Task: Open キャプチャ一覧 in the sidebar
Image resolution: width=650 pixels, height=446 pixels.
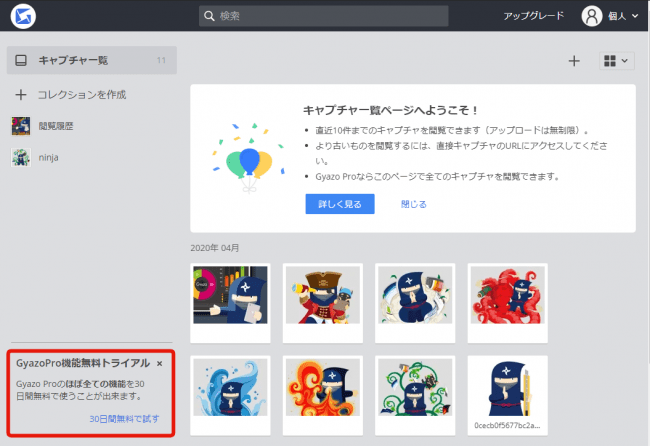Action: [x=92, y=60]
